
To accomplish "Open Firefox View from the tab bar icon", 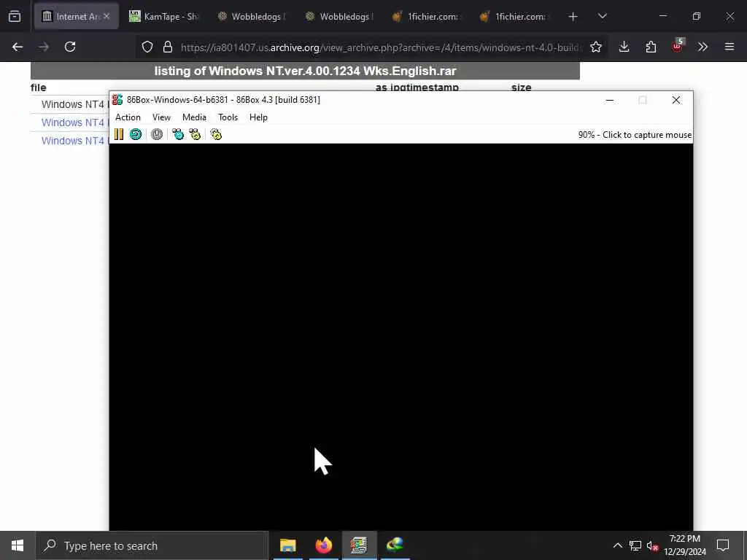I will tap(15, 17).
